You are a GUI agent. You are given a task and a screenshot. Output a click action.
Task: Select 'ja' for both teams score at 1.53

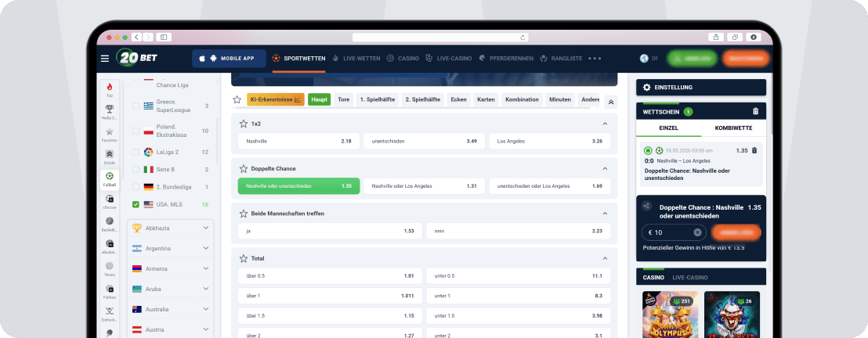[x=330, y=231]
